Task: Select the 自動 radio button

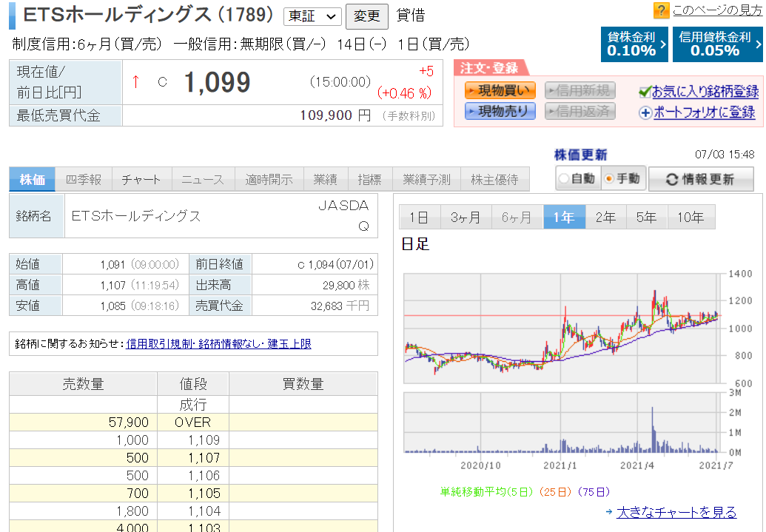Action: click(564, 179)
